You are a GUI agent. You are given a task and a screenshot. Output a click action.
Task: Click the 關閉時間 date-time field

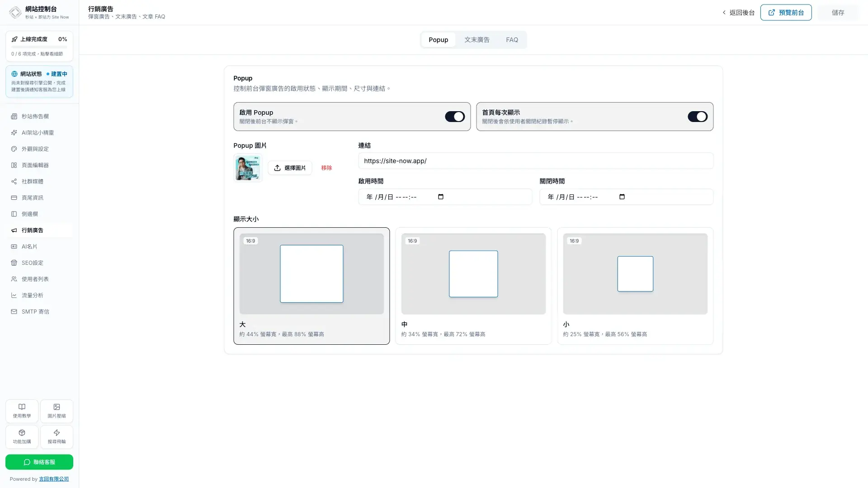coord(626,197)
